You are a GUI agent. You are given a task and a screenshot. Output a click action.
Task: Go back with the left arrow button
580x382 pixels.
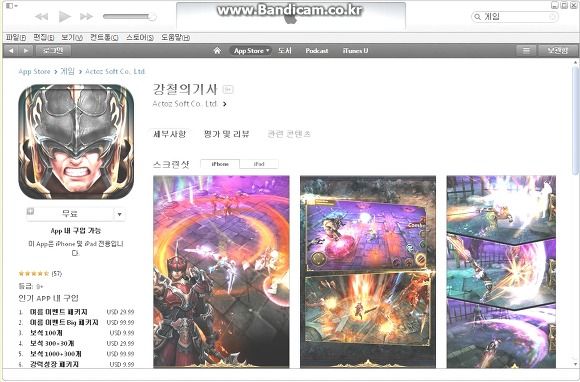point(11,50)
